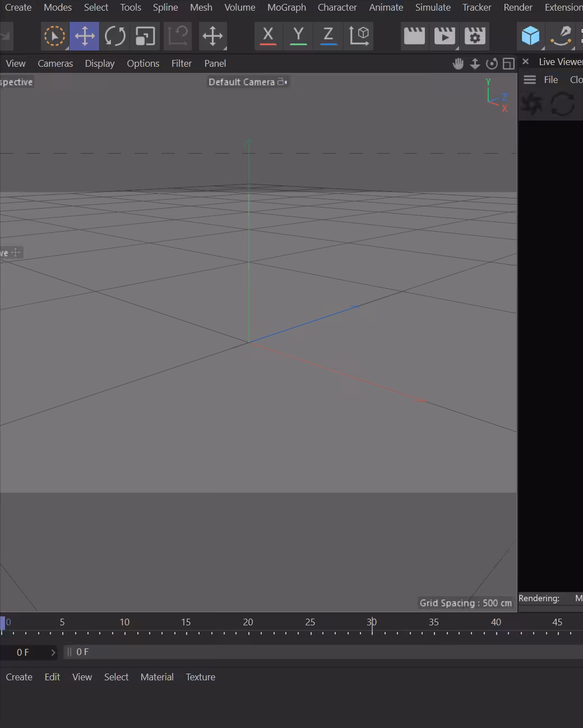Expand the Default Camera selector
The image size is (583, 728).
(248, 82)
